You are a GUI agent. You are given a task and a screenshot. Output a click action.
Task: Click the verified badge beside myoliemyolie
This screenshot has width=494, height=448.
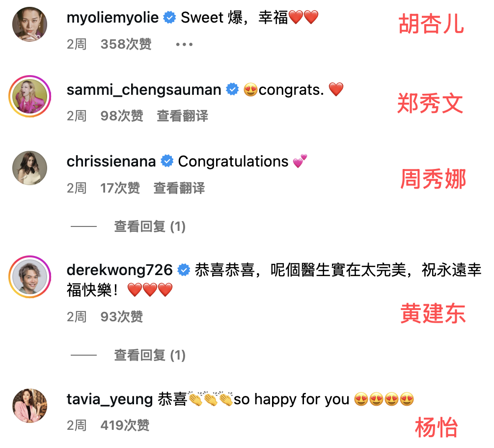(x=169, y=17)
